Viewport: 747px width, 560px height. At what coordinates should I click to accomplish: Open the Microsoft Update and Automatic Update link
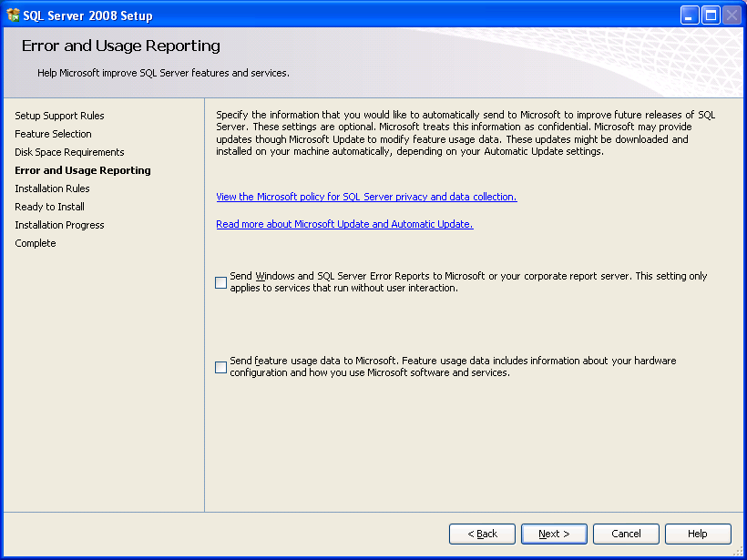tap(344, 224)
